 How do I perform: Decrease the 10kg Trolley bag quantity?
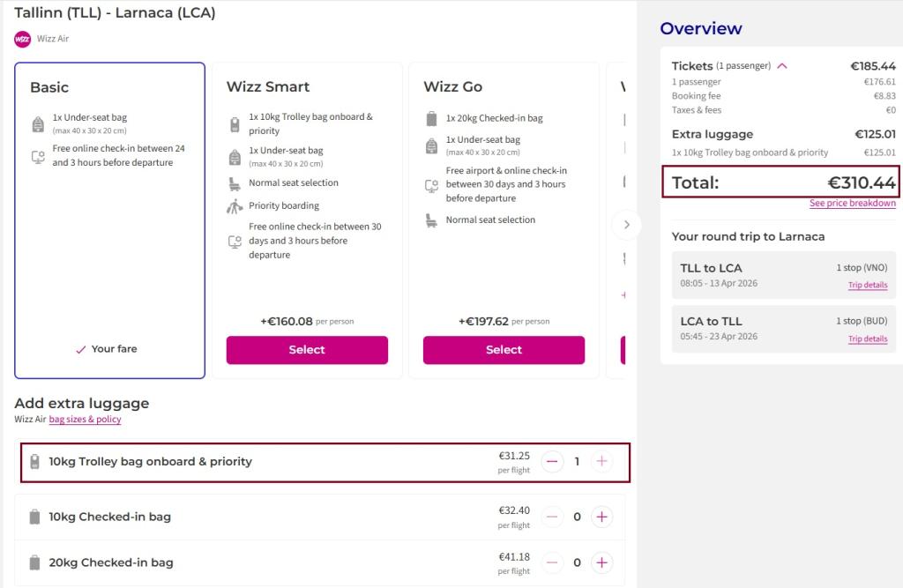[552, 461]
